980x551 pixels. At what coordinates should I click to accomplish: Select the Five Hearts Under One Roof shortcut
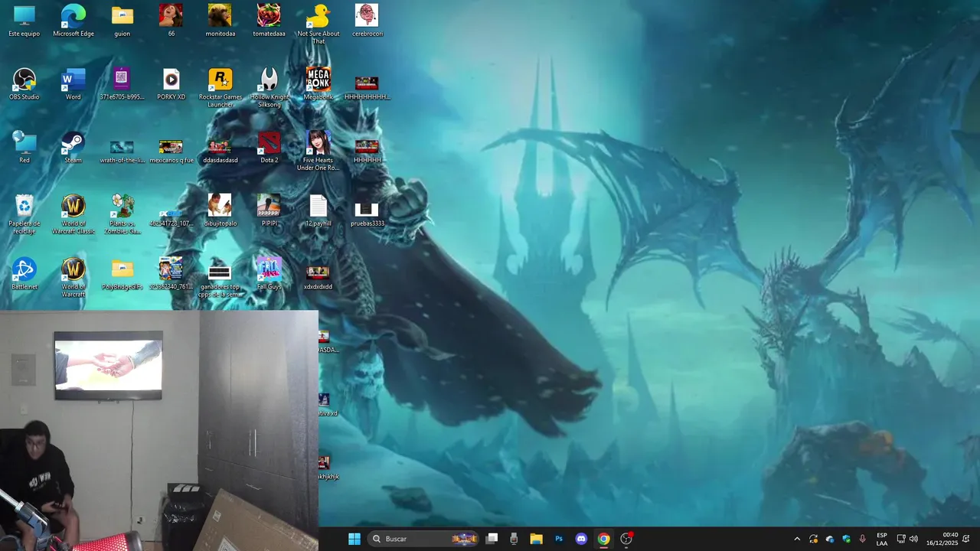pyautogui.click(x=318, y=151)
